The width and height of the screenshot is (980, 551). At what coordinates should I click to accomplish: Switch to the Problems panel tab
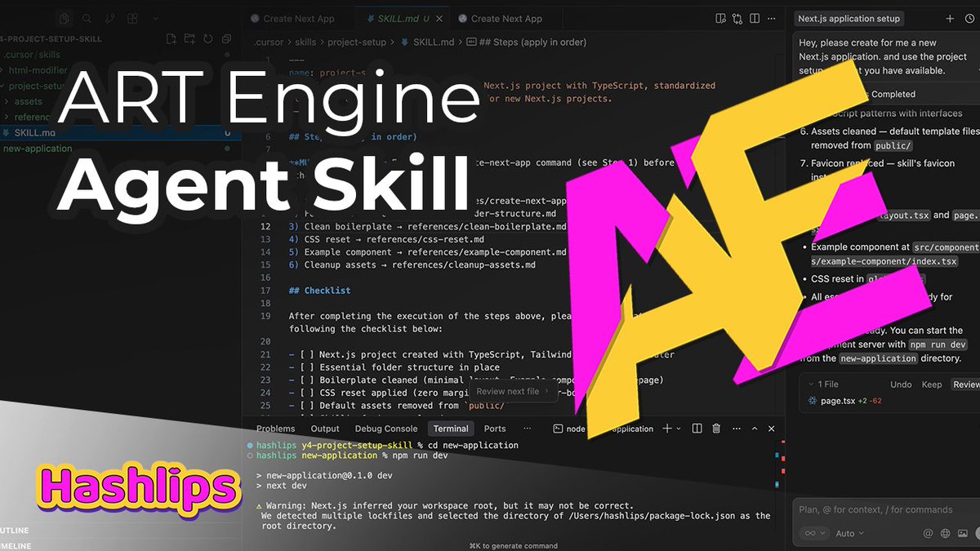(275, 429)
